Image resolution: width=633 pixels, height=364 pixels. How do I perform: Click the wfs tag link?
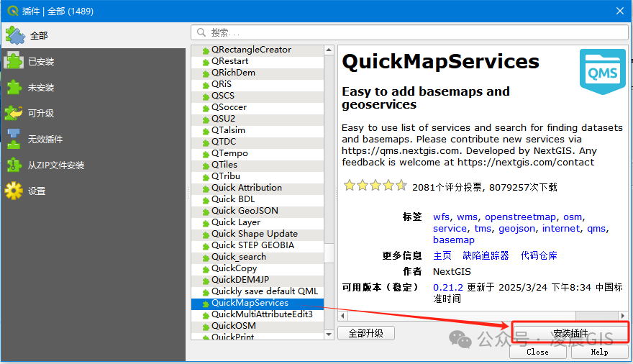coord(441,217)
